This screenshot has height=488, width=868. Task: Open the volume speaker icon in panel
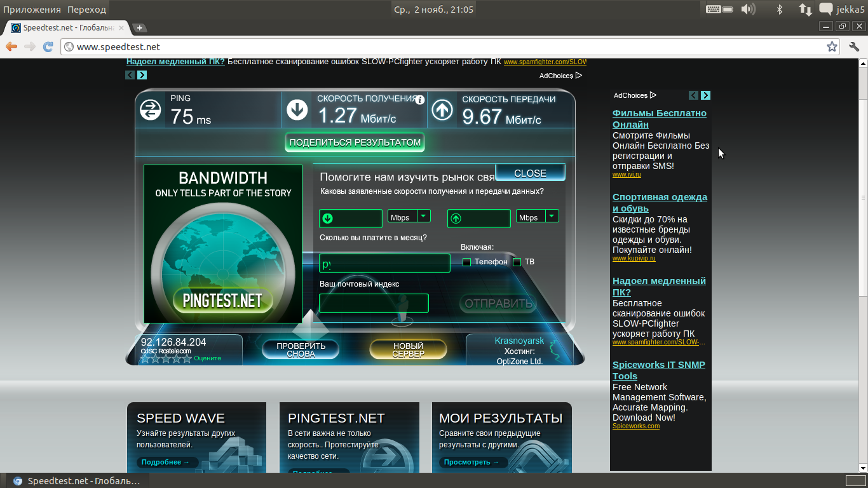click(x=749, y=9)
